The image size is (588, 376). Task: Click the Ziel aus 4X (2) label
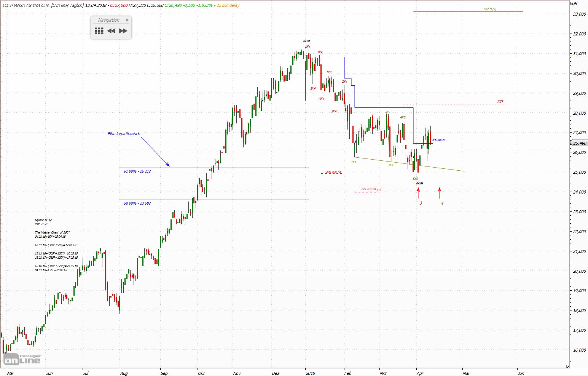(371, 189)
